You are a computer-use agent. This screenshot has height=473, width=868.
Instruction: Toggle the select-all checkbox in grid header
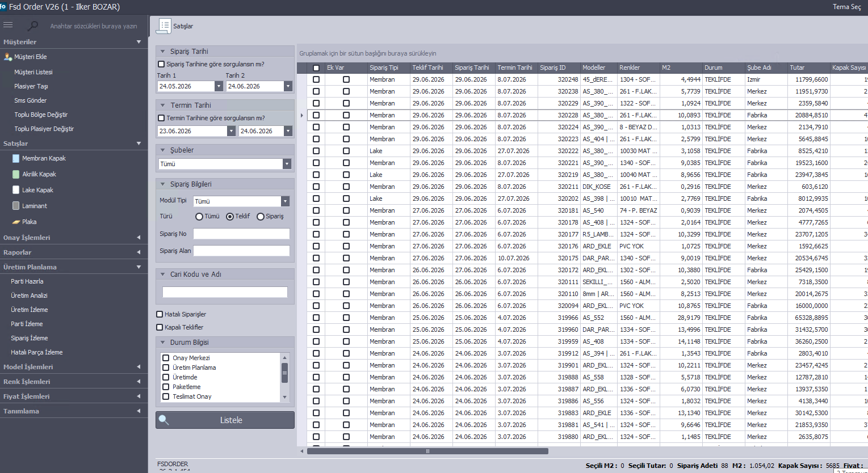316,67
